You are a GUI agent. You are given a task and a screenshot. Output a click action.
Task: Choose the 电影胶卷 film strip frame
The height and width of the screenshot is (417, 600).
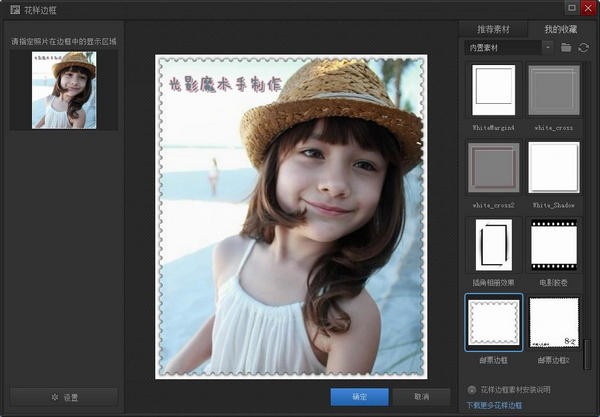click(x=553, y=244)
